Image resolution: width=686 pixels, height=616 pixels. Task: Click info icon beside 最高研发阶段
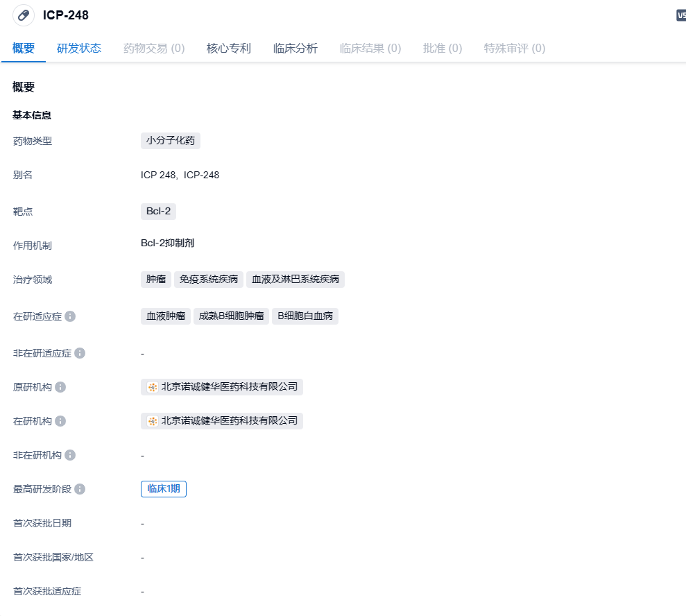80,489
